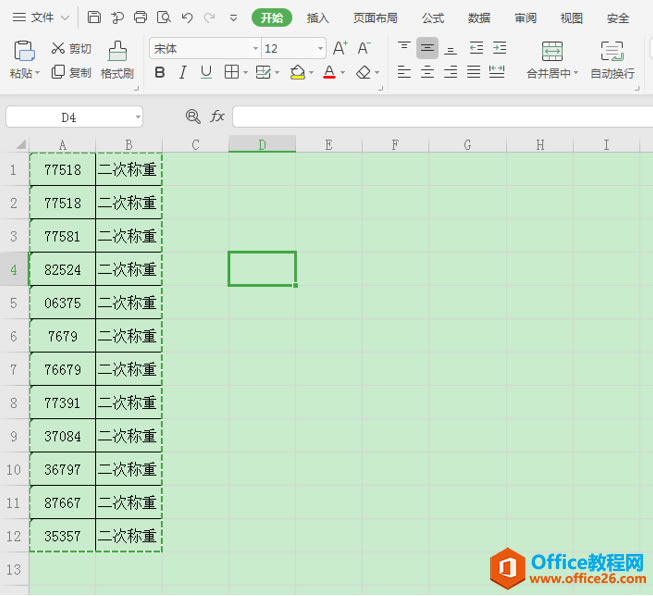Click cell containing 06375
The height and width of the screenshot is (596, 653).
(x=62, y=303)
